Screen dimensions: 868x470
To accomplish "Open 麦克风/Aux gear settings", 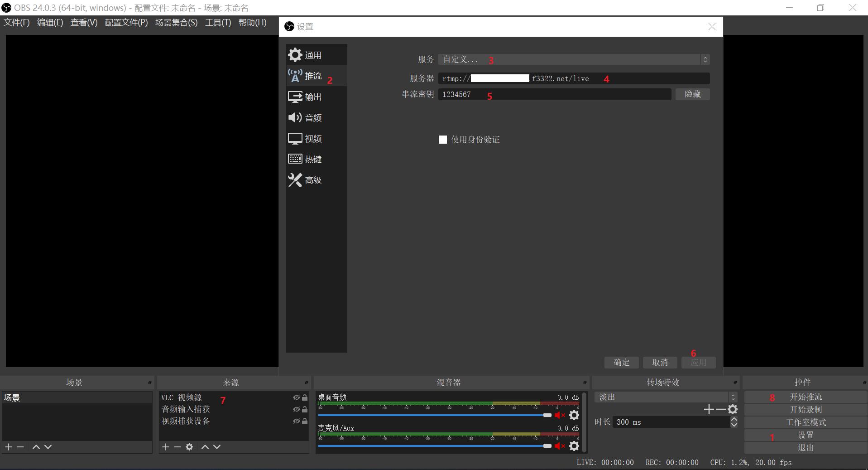I will coord(574,446).
